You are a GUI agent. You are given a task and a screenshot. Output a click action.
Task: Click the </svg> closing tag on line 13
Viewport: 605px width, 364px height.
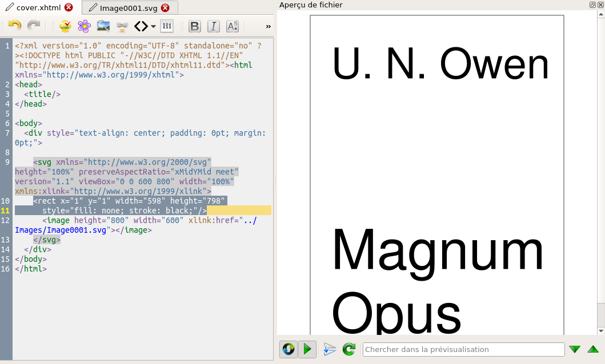click(47, 240)
